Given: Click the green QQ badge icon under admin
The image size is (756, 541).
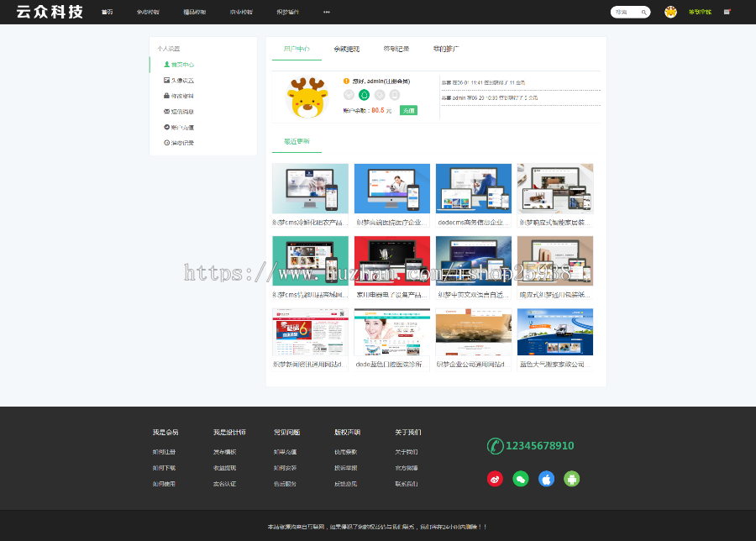Looking at the screenshot, I should [364, 95].
